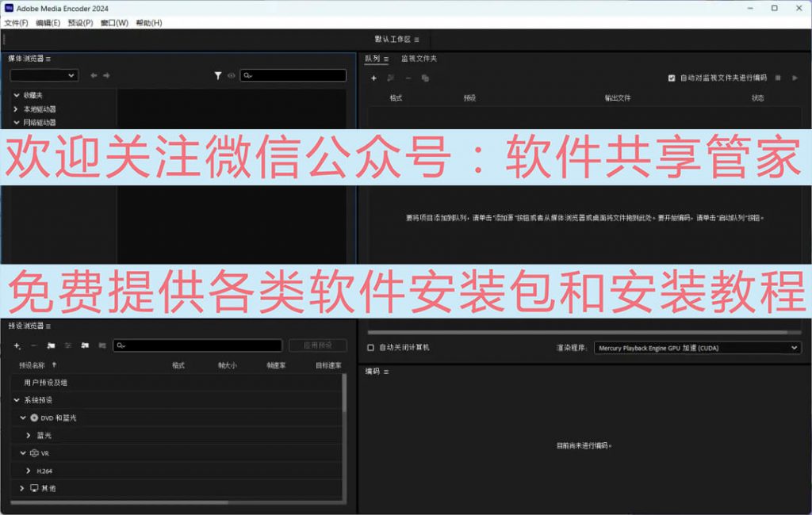Open the filter funnel in media browser
This screenshot has width=812, height=515.
coord(218,75)
